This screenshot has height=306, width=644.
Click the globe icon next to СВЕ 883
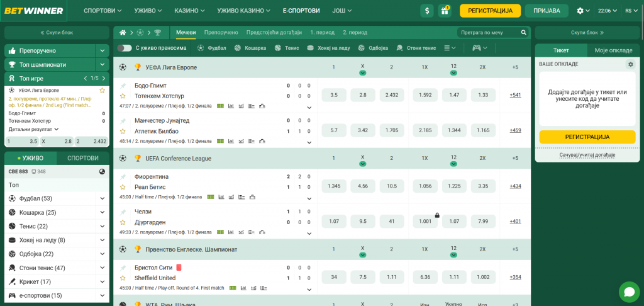(103, 171)
